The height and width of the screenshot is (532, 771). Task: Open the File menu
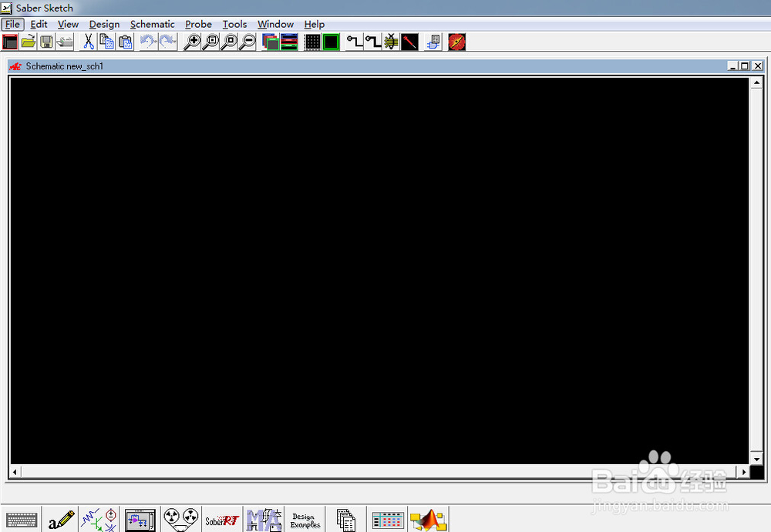point(13,24)
